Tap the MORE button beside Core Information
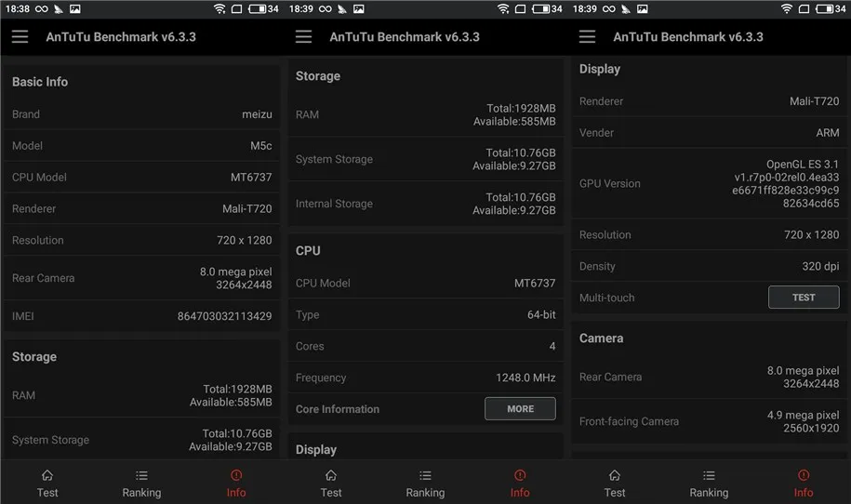The image size is (851, 504). [x=520, y=408]
